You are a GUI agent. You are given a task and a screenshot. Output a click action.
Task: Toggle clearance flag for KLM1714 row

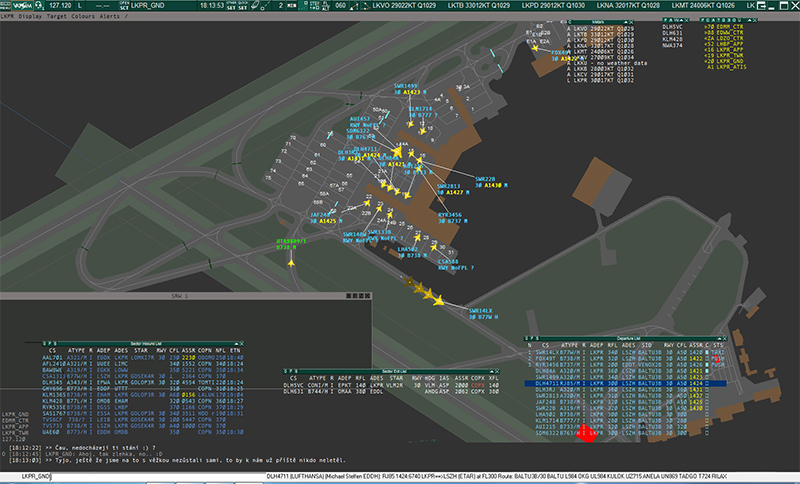707,420
